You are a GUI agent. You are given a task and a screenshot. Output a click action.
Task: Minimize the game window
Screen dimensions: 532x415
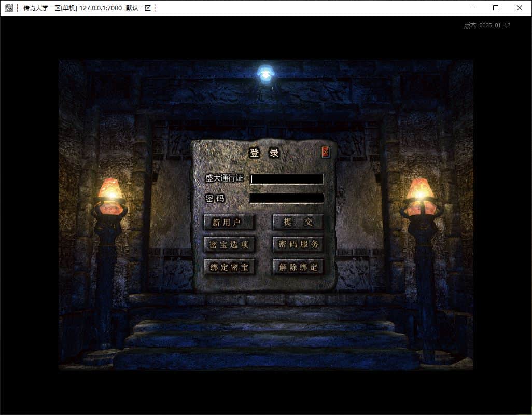[472, 8]
